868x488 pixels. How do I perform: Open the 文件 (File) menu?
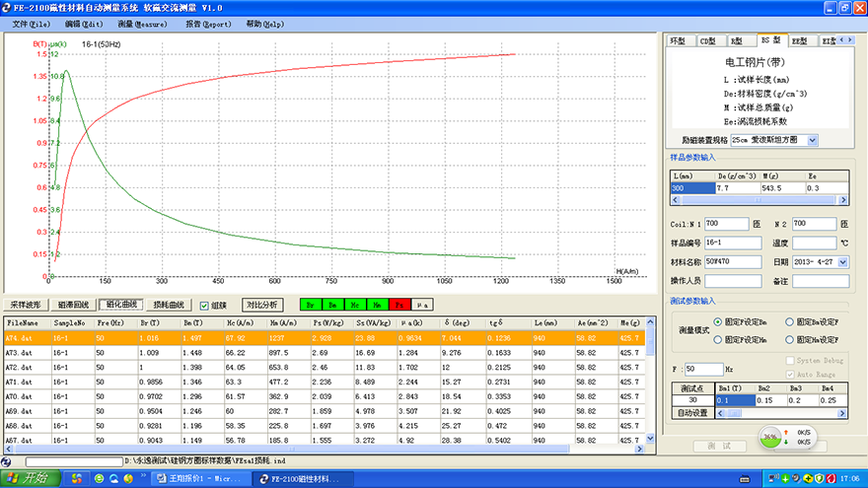[x=31, y=24]
